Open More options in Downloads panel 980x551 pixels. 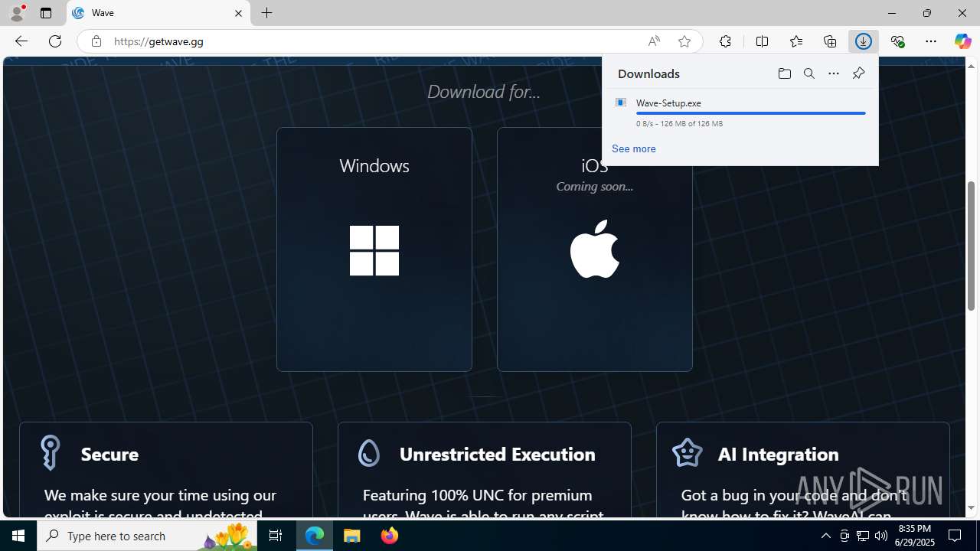click(x=834, y=73)
